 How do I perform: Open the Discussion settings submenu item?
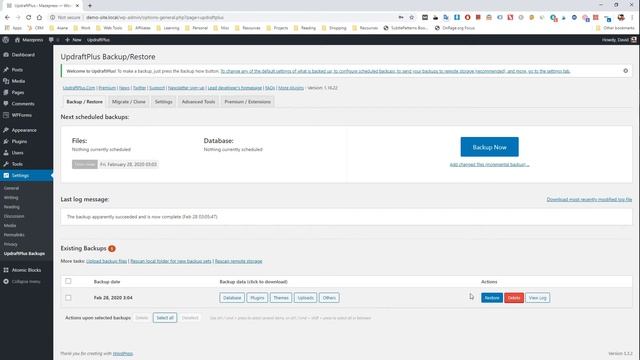coord(14,216)
